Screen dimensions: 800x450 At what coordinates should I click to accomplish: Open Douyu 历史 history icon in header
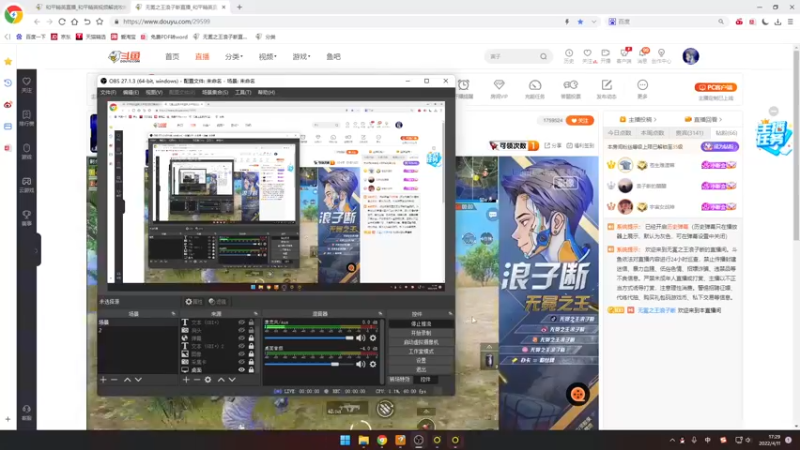[x=569, y=56]
